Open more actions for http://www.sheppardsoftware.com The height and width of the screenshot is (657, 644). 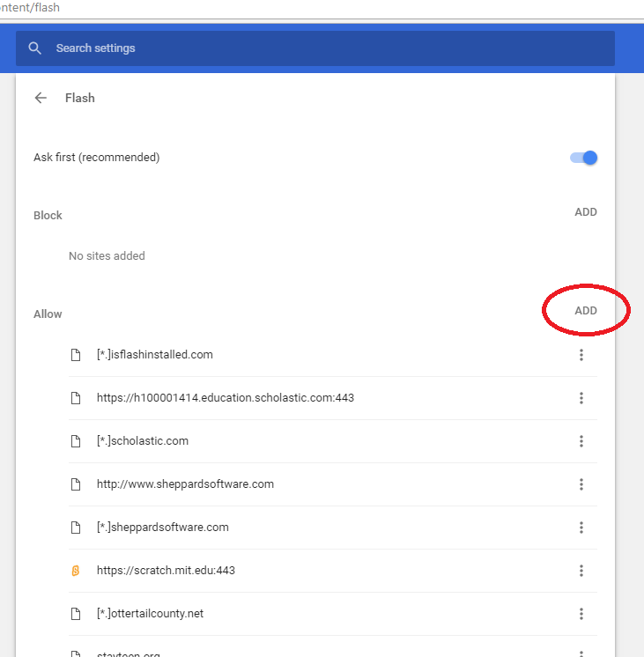pyautogui.click(x=581, y=484)
